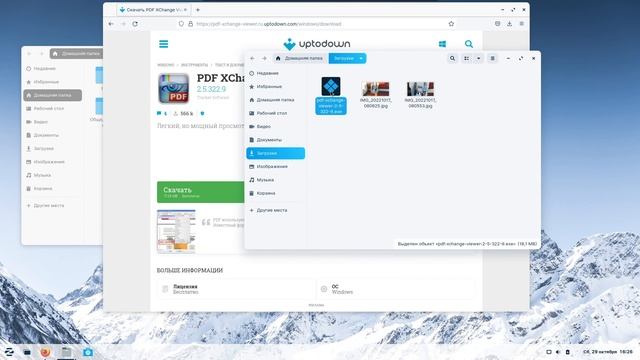
Task: Open Uptodown hamburger menu in browser
Action: [163, 44]
